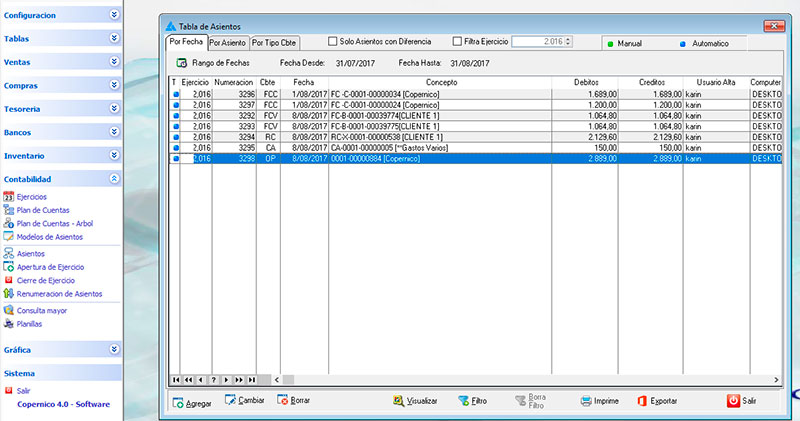The height and width of the screenshot is (421, 800).
Task: Click the Borrar delete icon
Action: click(x=283, y=400)
